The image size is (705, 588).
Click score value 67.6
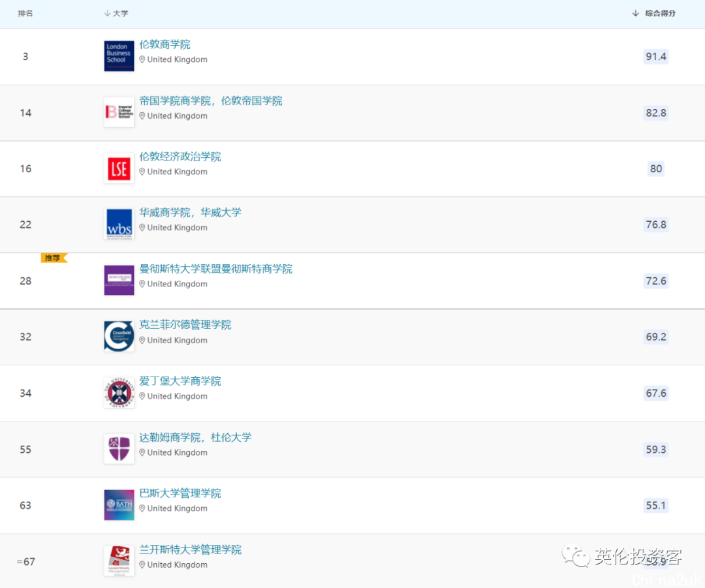(656, 394)
